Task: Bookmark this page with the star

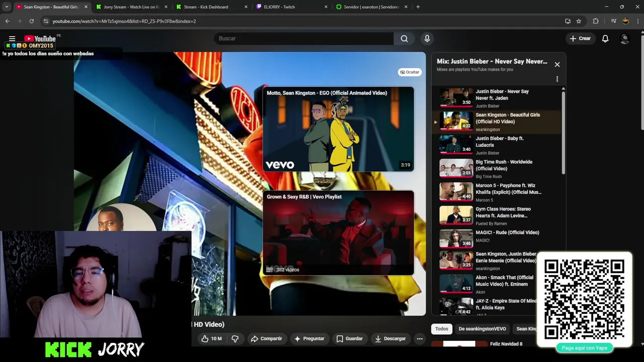Action: coord(579,21)
